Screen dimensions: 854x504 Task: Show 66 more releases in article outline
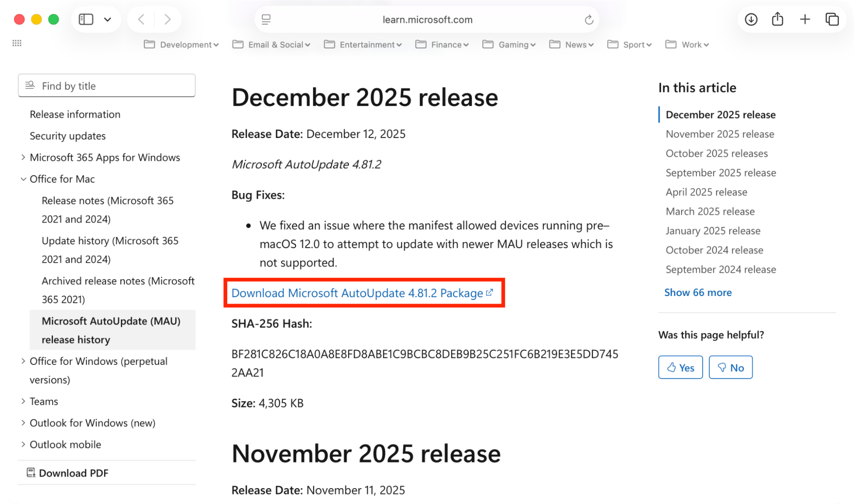coord(698,292)
